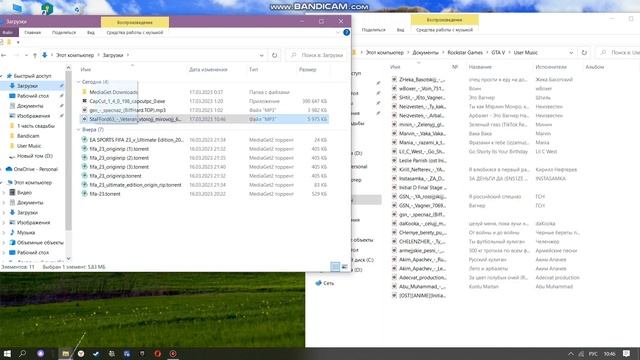640x360 pixels.
Task: Sort by the Размер column header
Action: tap(307, 70)
